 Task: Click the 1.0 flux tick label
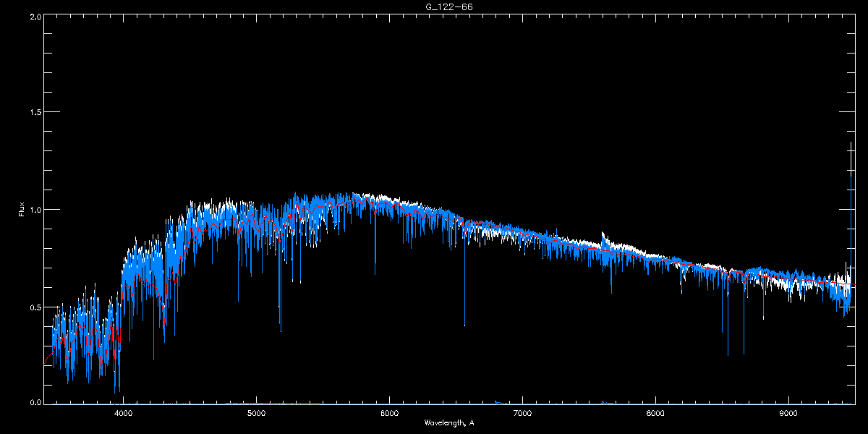(33, 210)
